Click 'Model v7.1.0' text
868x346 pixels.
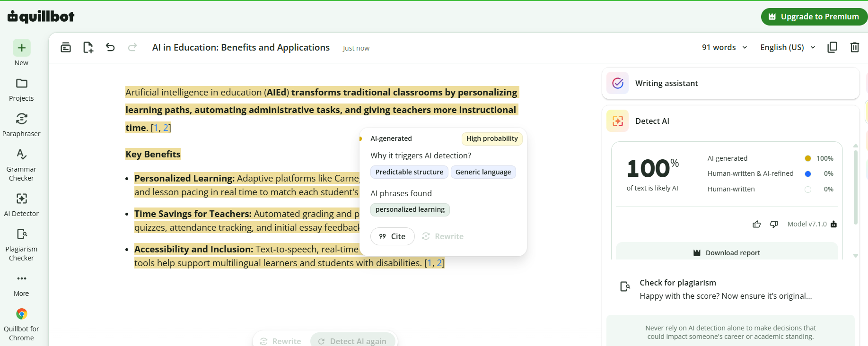point(807,224)
